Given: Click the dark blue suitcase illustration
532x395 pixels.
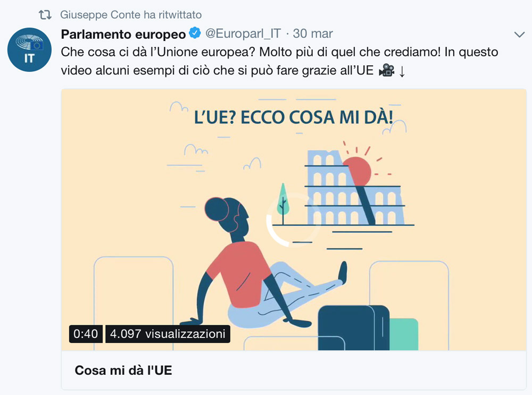Looking at the screenshot, I should [354, 327].
